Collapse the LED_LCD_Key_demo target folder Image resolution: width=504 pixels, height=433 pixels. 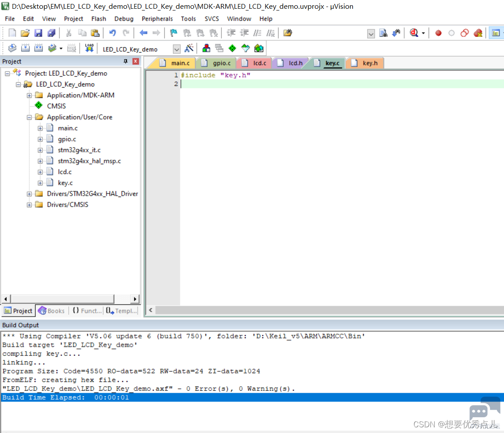pyautogui.click(x=18, y=84)
